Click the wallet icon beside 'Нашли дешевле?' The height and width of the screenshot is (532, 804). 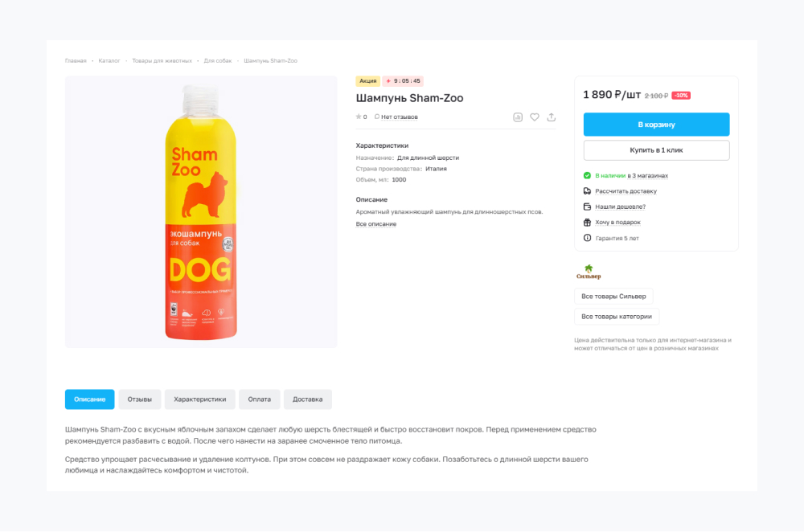(x=587, y=207)
